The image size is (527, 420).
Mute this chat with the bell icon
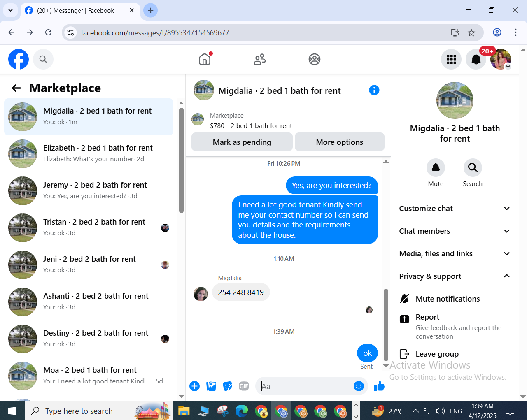point(436,168)
